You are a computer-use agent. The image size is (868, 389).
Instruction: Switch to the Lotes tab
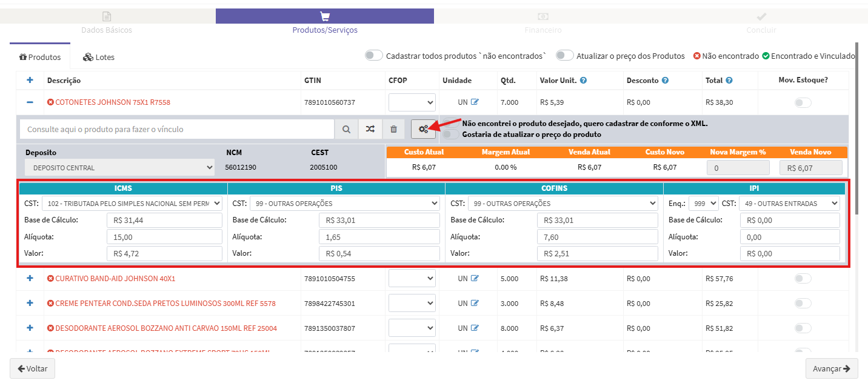99,57
